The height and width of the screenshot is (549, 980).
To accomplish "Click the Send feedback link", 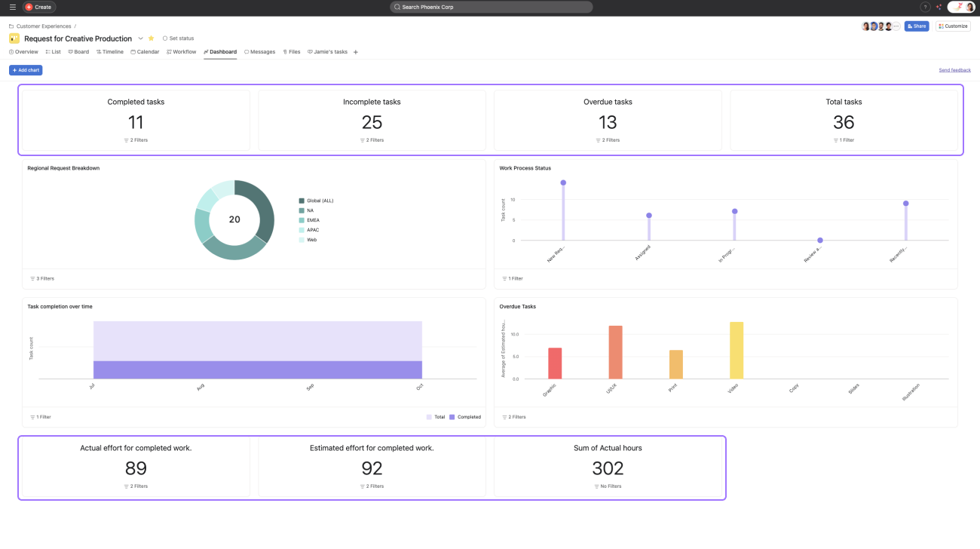I will point(954,70).
